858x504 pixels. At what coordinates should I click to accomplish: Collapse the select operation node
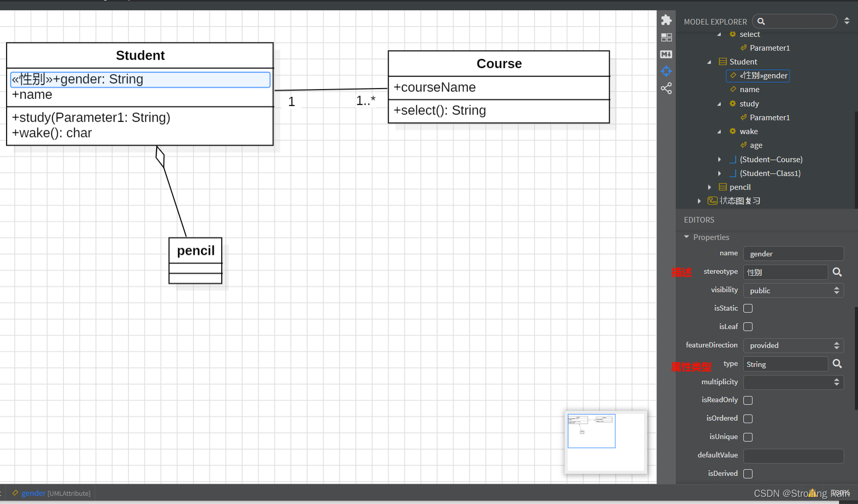(719, 34)
